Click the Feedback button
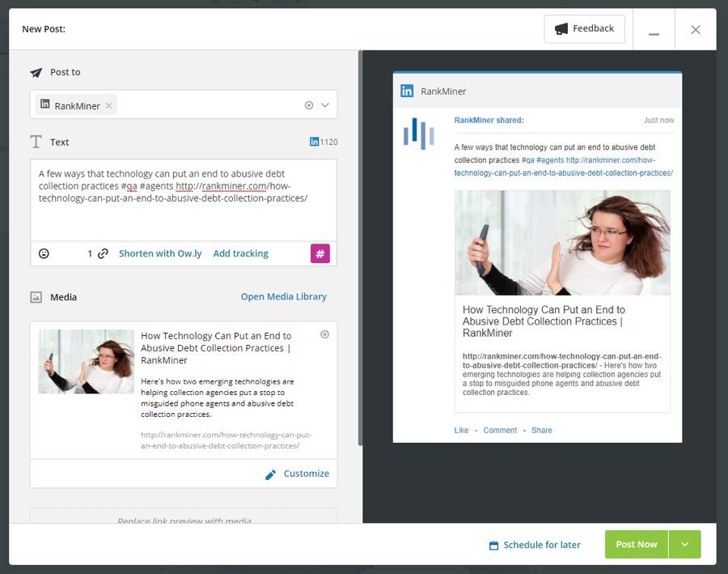 [x=584, y=29]
